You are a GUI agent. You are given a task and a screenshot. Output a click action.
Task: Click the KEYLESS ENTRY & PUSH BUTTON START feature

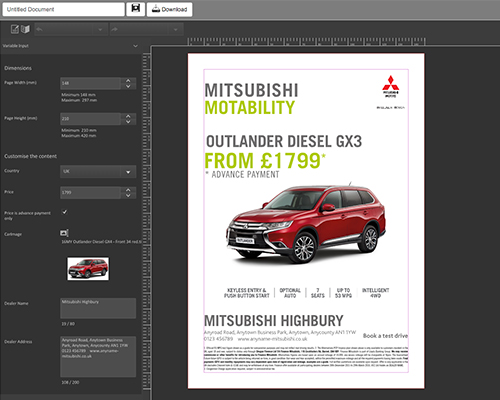[x=247, y=293]
